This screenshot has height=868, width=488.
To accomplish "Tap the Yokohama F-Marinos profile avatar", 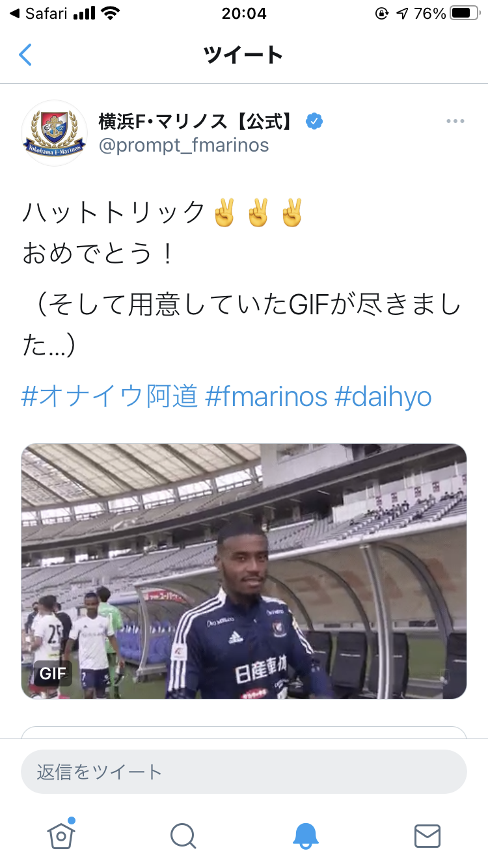I will click(54, 133).
